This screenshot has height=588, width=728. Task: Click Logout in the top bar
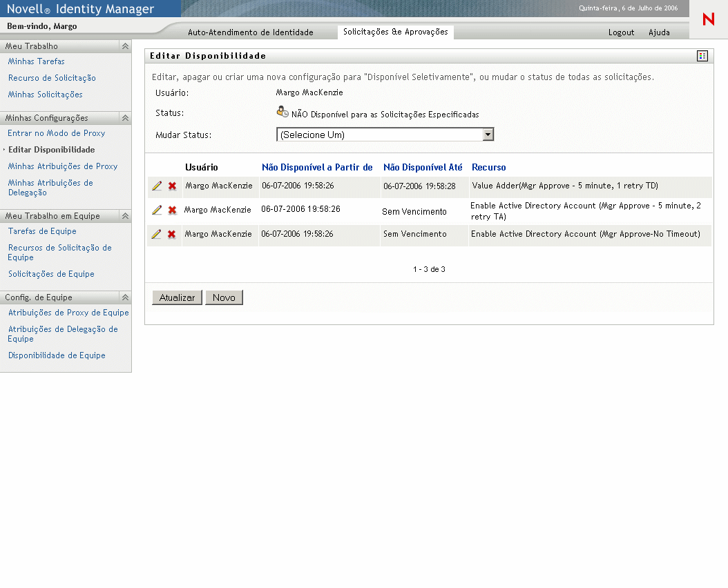click(621, 32)
